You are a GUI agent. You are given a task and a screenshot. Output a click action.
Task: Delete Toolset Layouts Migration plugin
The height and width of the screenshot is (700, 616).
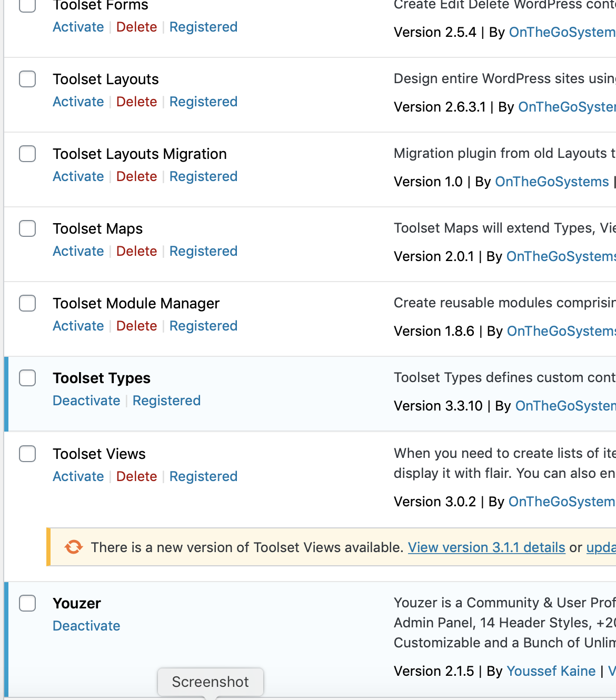pyautogui.click(x=137, y=176)
